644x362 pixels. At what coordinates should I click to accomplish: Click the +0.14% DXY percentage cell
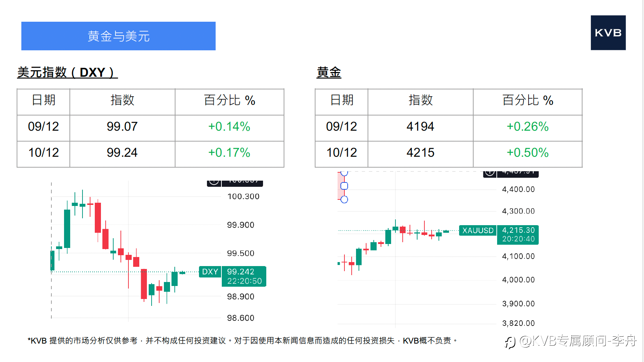coord(229,127)
